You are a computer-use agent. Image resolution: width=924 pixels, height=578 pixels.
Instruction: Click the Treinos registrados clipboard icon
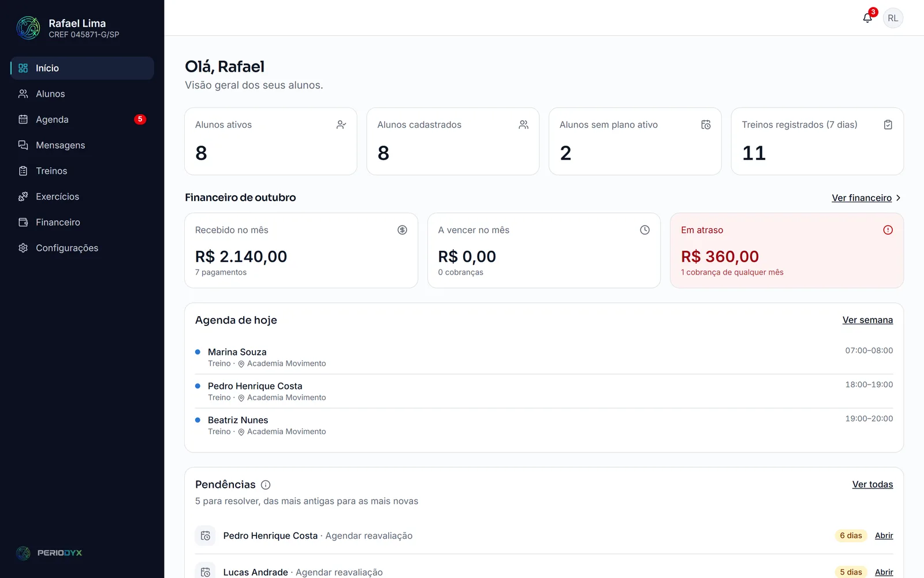coord(888,125)
